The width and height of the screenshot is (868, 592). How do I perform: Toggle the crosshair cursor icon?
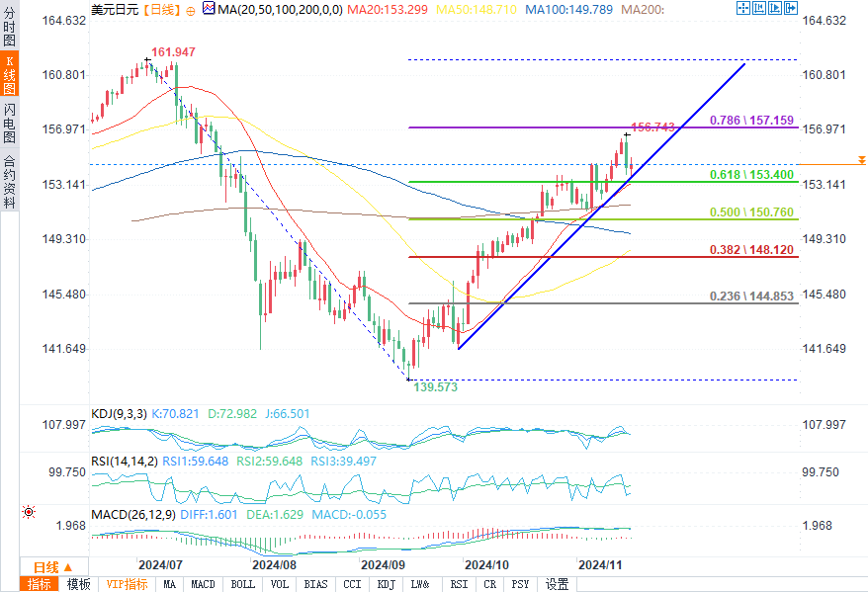click(x=742, y=8)
